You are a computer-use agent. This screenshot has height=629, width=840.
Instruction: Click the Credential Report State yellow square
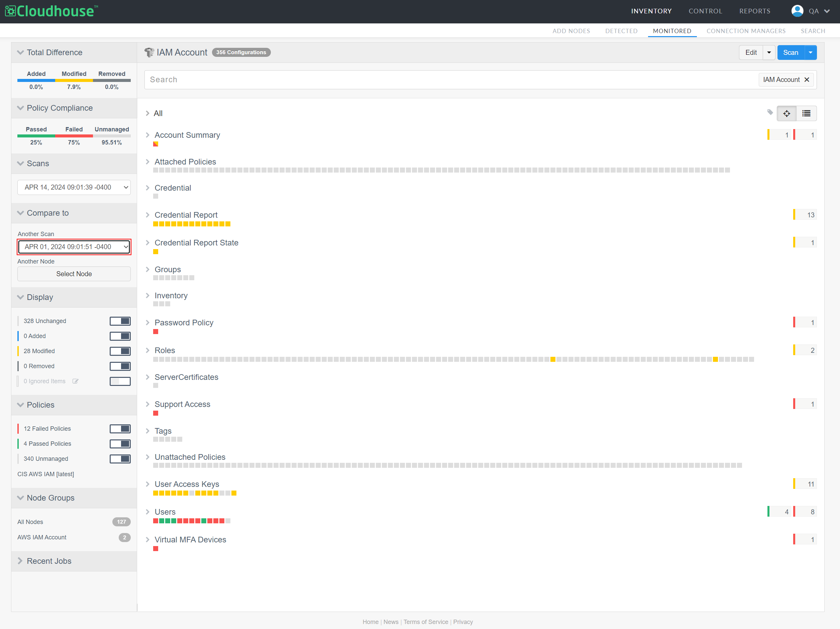point(156,252)
